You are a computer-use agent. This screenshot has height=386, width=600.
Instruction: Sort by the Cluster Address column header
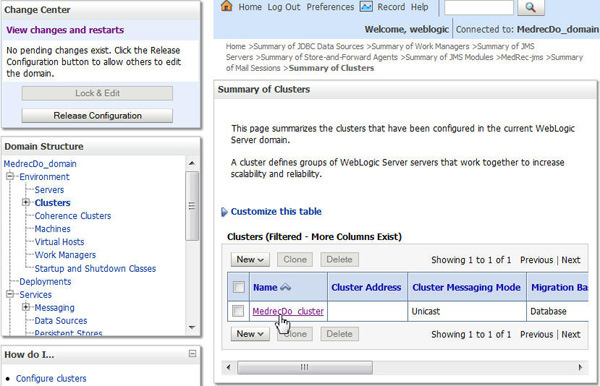click(x=366, y=287)
